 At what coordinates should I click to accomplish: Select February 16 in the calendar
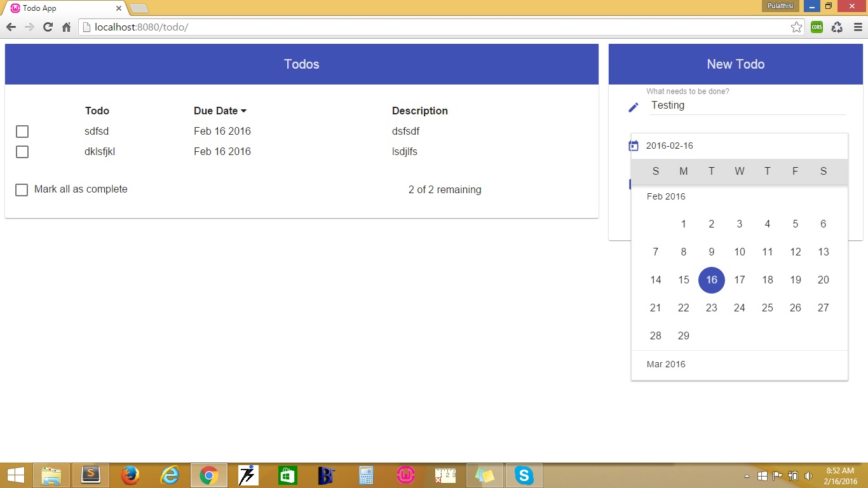[x=712, y=280]
